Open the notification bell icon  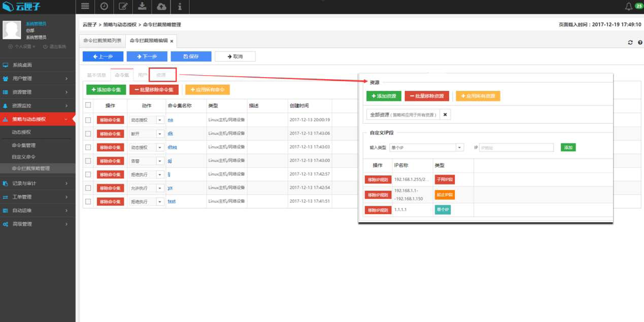tap(629, 7)
